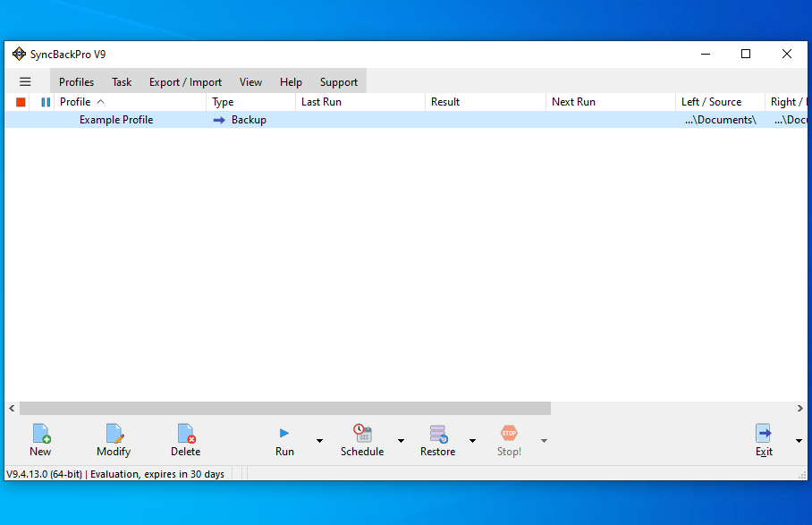Image resolution: width=812 pixels, height=525 pixels.
Task: Expand the Stop! dropdown arrow
Action: point(544,441)
